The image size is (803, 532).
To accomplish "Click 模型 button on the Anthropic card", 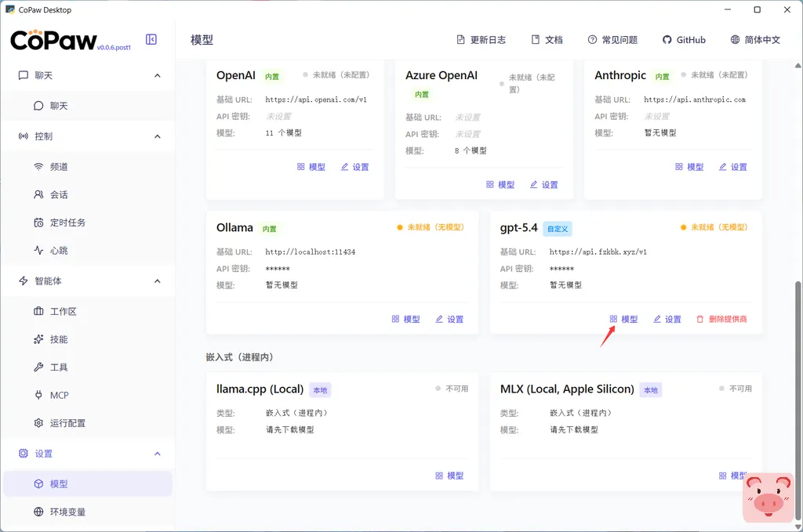I will pyautogui.click(x=689, y=167).
